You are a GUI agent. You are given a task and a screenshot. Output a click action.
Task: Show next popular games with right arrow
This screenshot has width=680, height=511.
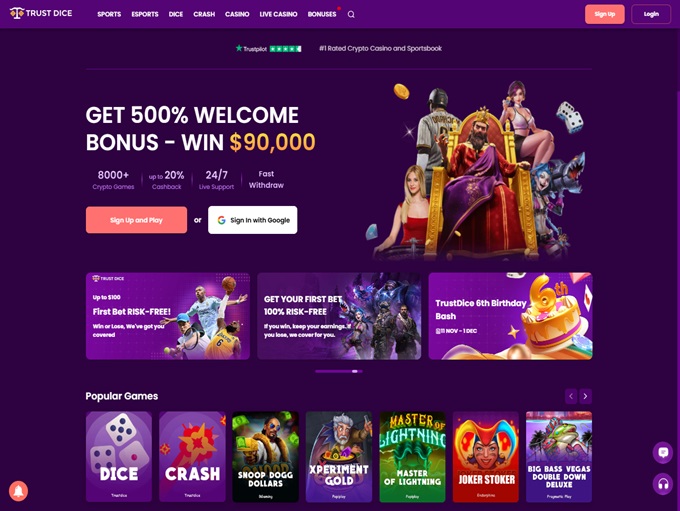[x=585, y=396]
